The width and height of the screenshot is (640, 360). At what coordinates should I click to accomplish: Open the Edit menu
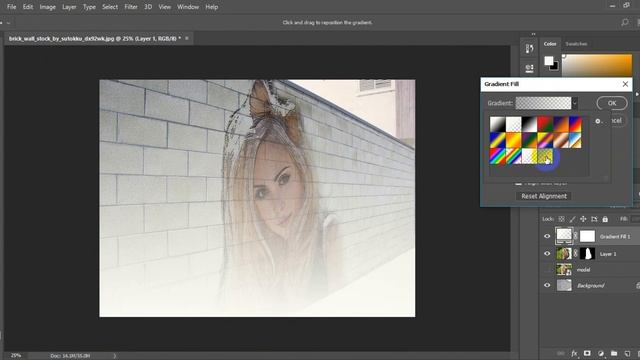(x=28, y=7)
